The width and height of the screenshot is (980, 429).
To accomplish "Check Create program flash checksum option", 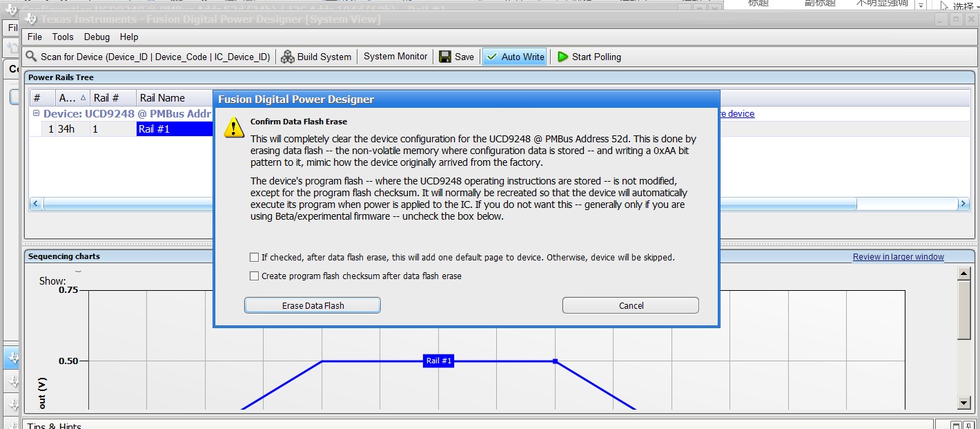I will pyautogui.click(x=254, y=276).
